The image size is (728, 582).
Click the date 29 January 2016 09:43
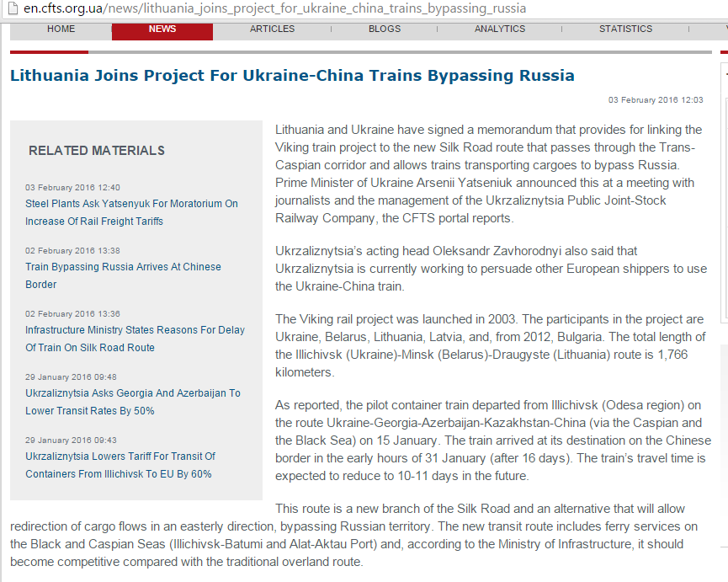point(71,440)
